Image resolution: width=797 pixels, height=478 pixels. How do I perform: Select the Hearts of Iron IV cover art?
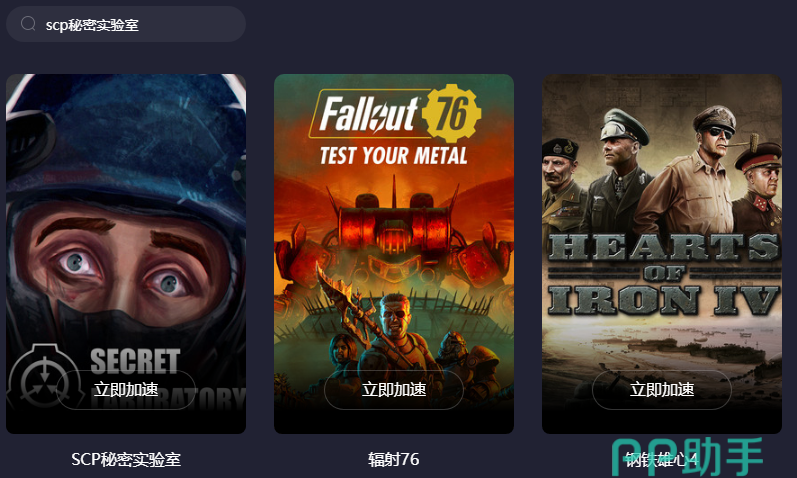(x=662, y=254)
